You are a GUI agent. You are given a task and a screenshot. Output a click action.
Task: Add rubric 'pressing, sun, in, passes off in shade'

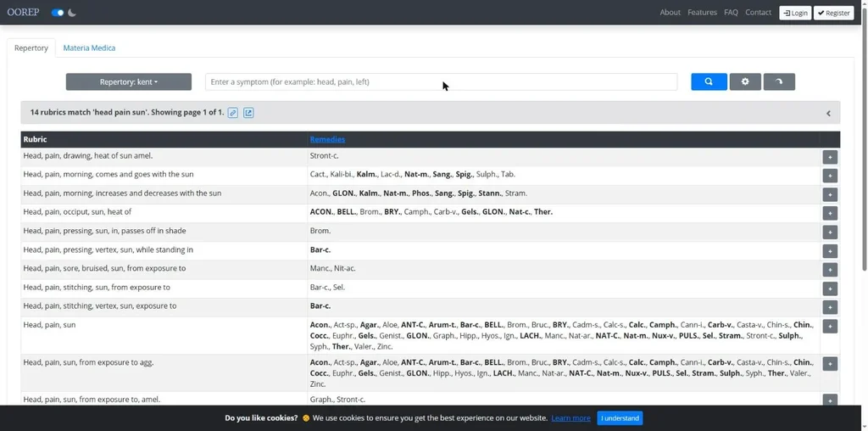[x=830, y=232]
